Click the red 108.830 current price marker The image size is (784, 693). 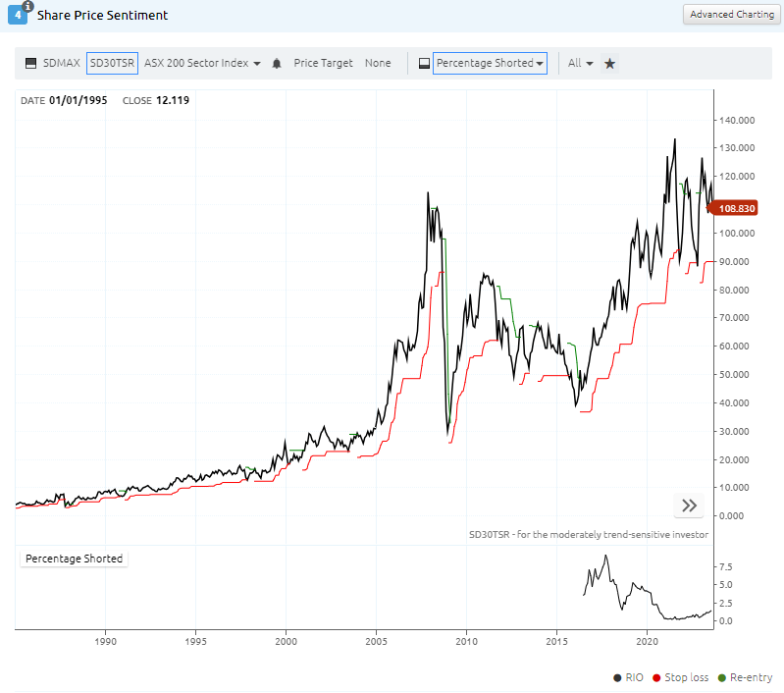(x=736, y=208)
